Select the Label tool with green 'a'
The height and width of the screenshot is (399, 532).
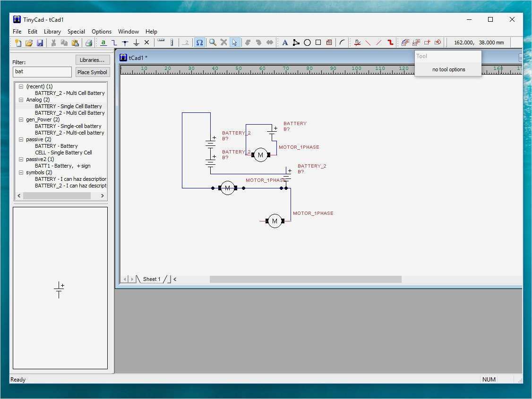[x=103, y=42]
